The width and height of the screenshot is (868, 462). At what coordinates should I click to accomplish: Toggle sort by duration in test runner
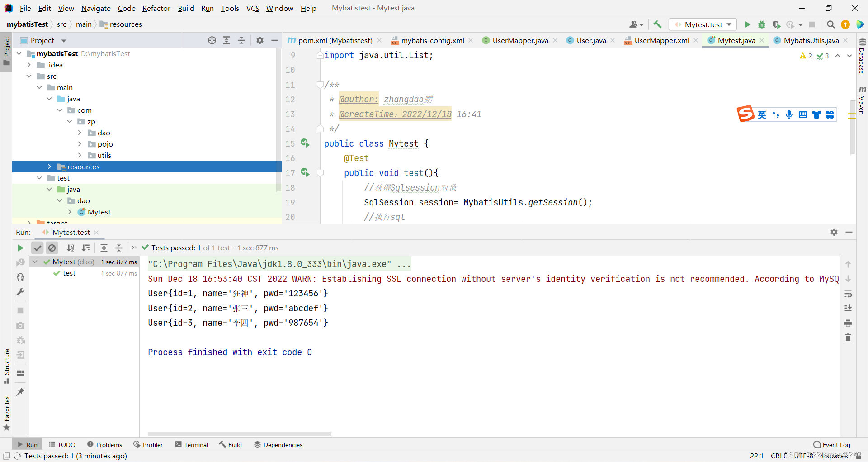click(x=86, y=248)
